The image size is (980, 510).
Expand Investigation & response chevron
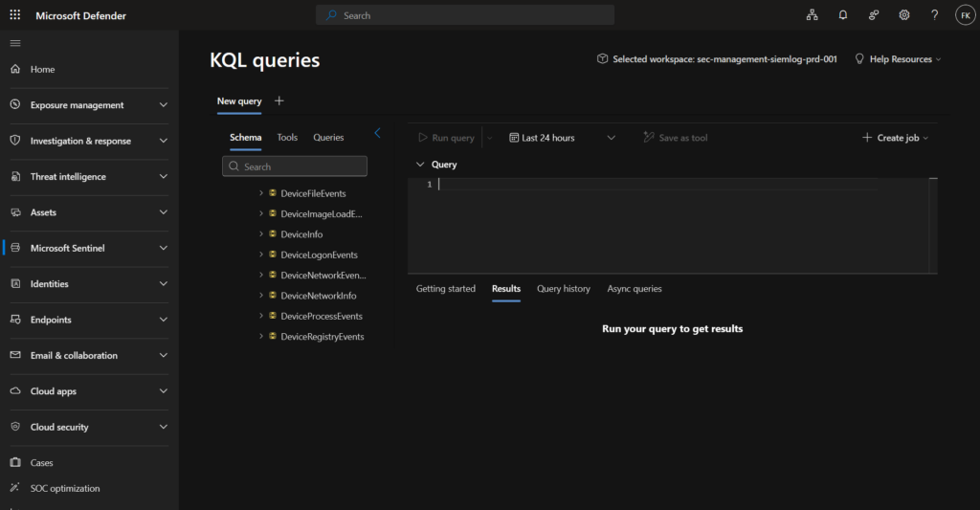point(163,141)
